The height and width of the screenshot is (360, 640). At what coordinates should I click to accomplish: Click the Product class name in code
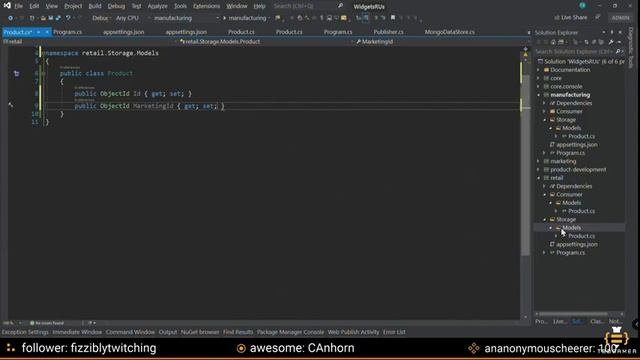point(120,73)
